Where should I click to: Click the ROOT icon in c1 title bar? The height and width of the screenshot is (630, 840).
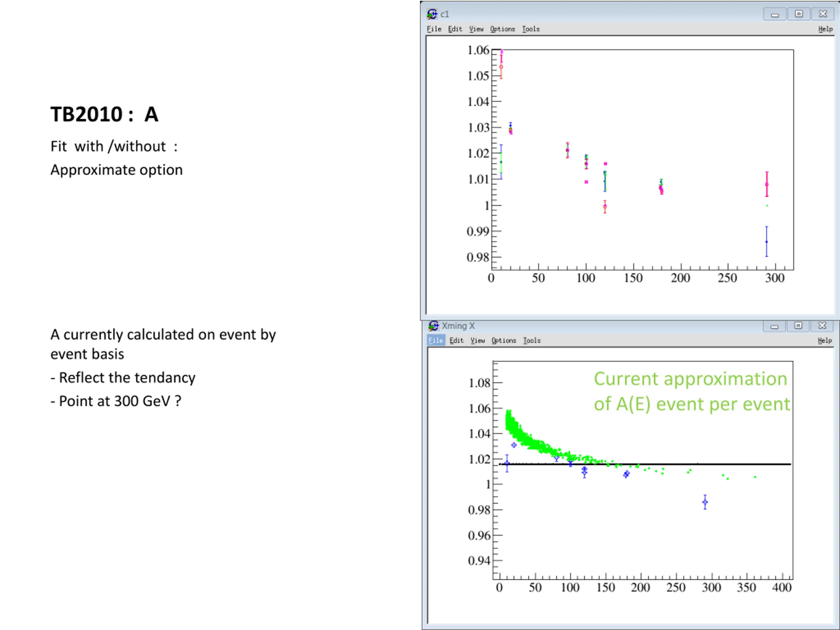[x=432, y=14]
